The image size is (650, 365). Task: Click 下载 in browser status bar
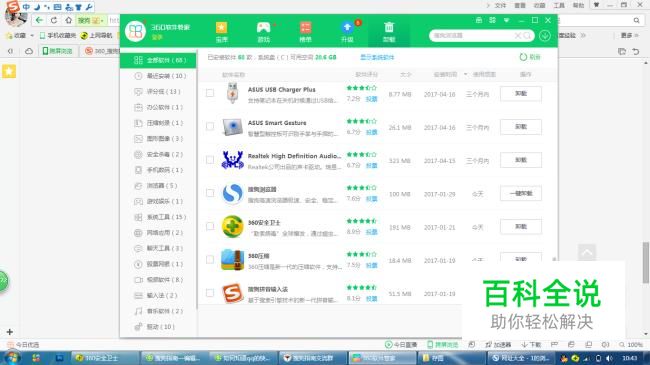pyautogui.click(x=531, y=345)
